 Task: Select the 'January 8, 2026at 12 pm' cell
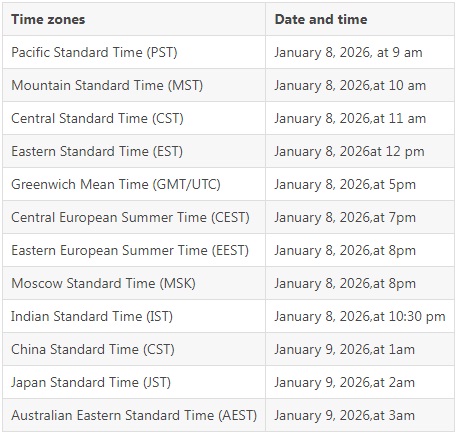click(x=360, y=151)
